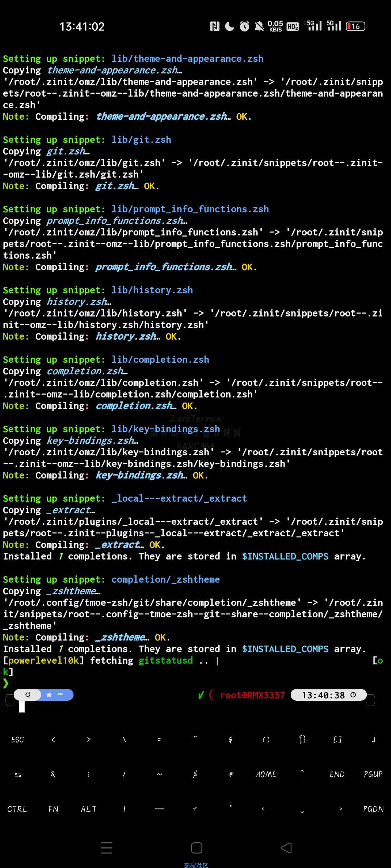The height and width of the screenshot is (868, 391).
Task: Tap the down arrow key
Action: click(302, 809)
